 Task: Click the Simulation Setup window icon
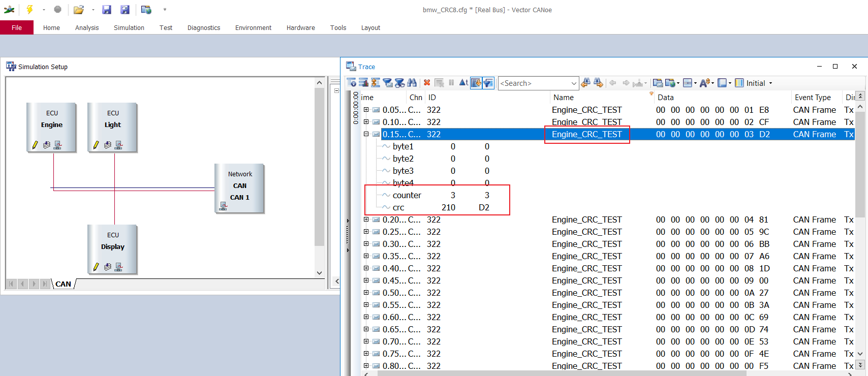(11, 67)
